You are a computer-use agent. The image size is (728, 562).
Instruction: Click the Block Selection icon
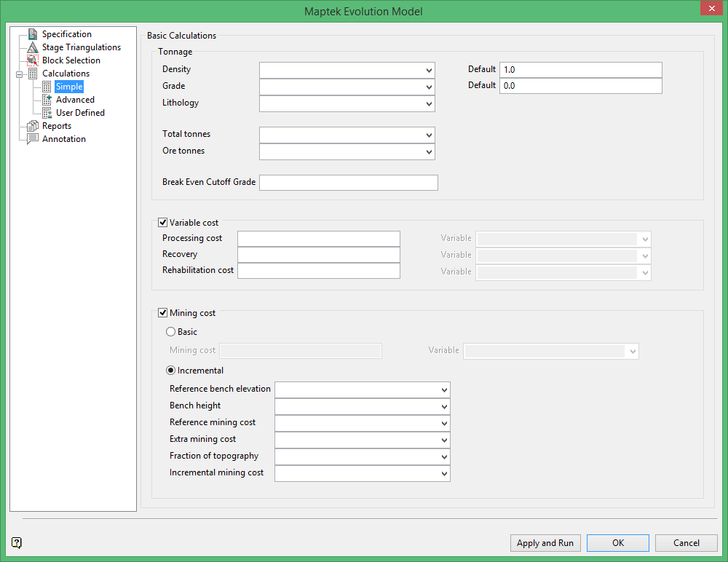(x=32, y=60)
